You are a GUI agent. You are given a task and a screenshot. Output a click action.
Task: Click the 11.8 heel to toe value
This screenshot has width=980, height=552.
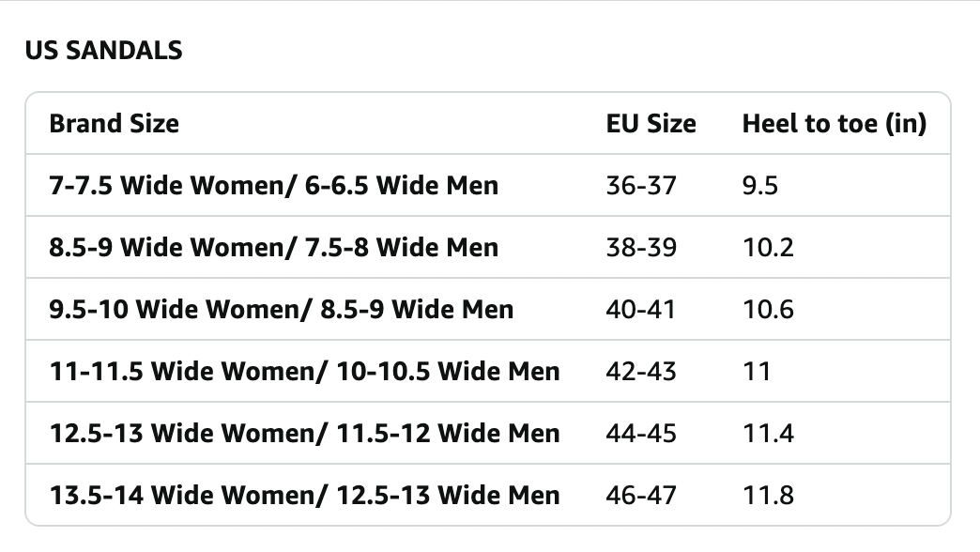tap(768, 495)
